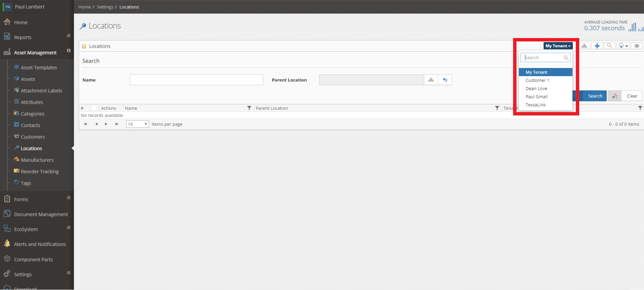
Task: Open Manufacturers in the sidebar
Action: pos(37,160)
